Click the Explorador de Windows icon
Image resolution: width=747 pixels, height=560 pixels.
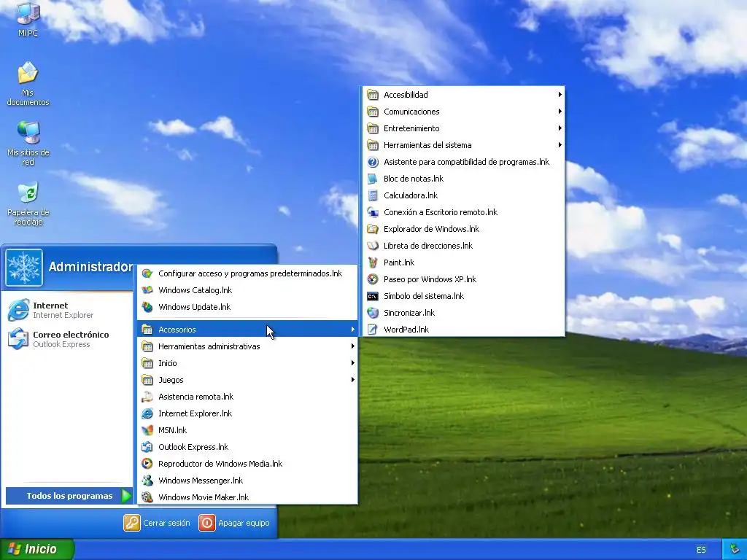click(x=373, y=229)
